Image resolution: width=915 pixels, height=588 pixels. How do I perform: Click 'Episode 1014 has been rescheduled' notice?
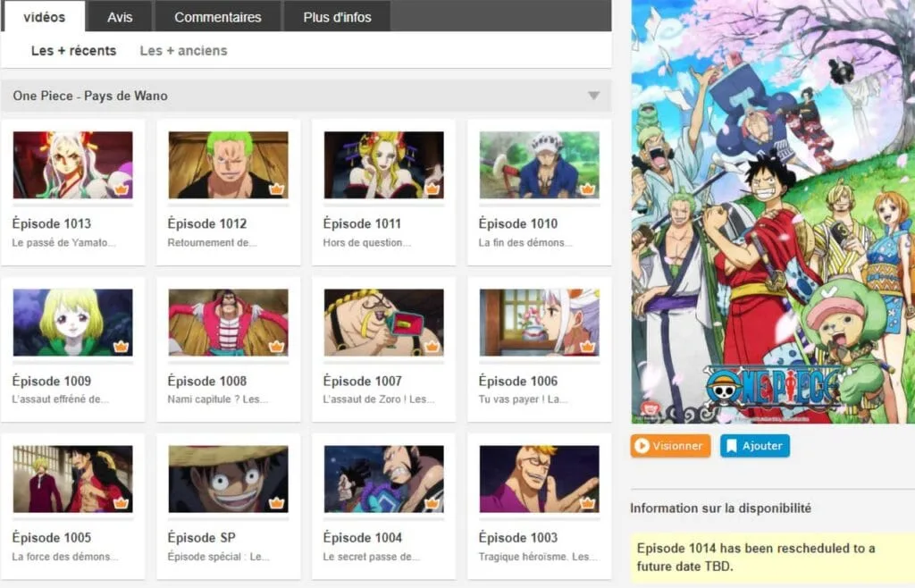tap(772, 557)
